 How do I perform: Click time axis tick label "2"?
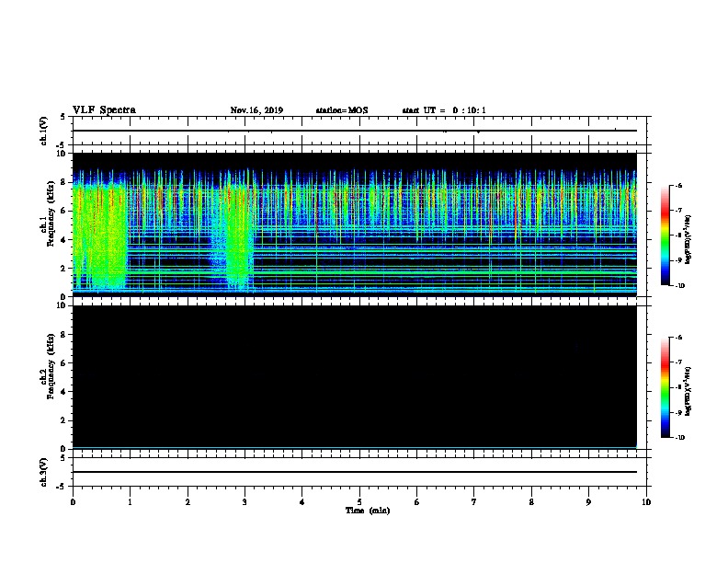tap(188, 501)
